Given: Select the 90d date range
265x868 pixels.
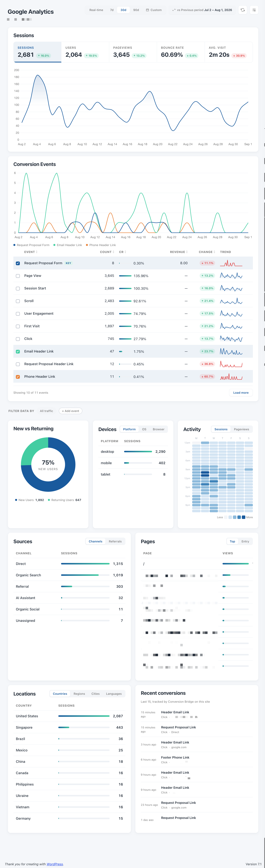Looking at the screenshot, I should 136,10.
